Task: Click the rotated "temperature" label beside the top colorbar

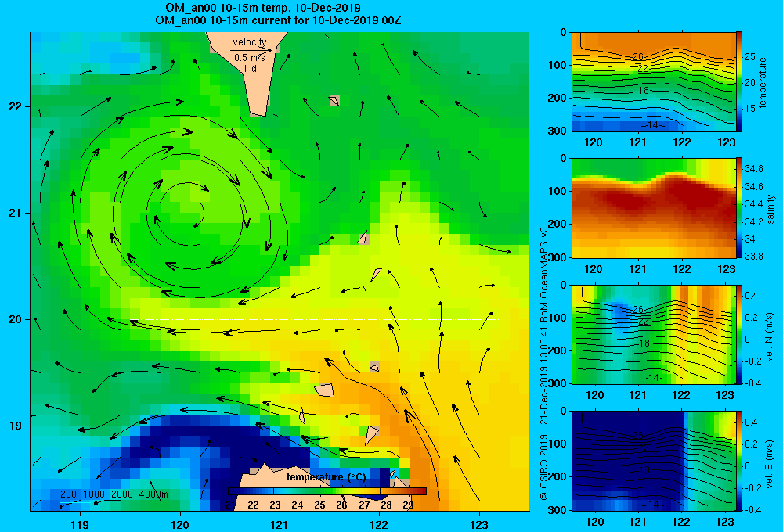Action: (763, 82)
